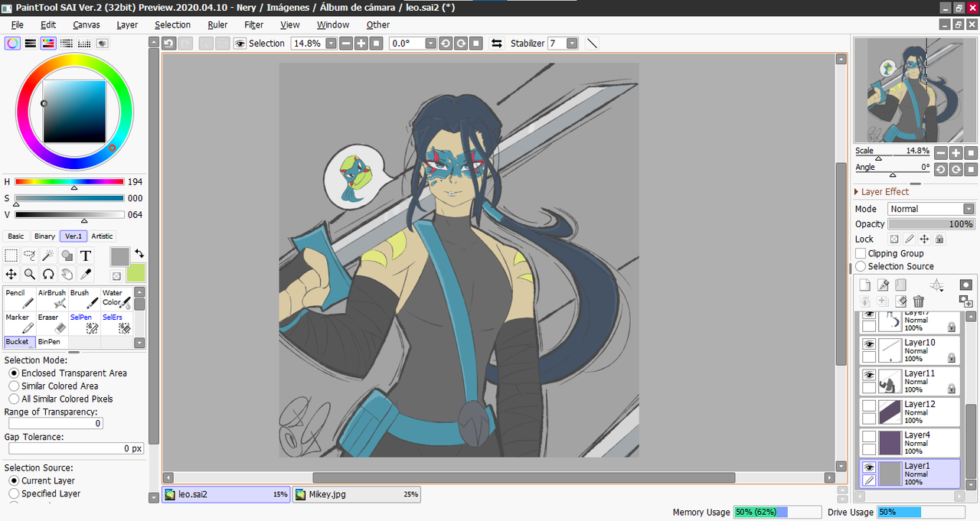
Task: Choose Specified Layer as selection source
Action: click(x=14, y=494)
